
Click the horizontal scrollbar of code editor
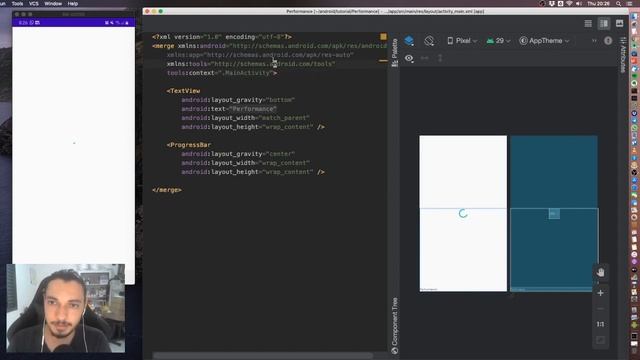click(262, 356)
